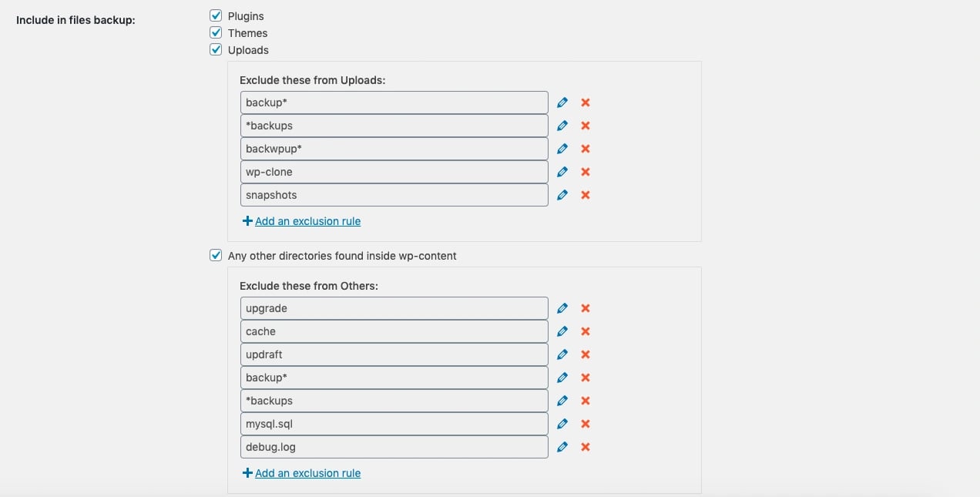Click the updraft exclusion text field
The width and height of the screenshot is (980, 497).
[394, 354]
